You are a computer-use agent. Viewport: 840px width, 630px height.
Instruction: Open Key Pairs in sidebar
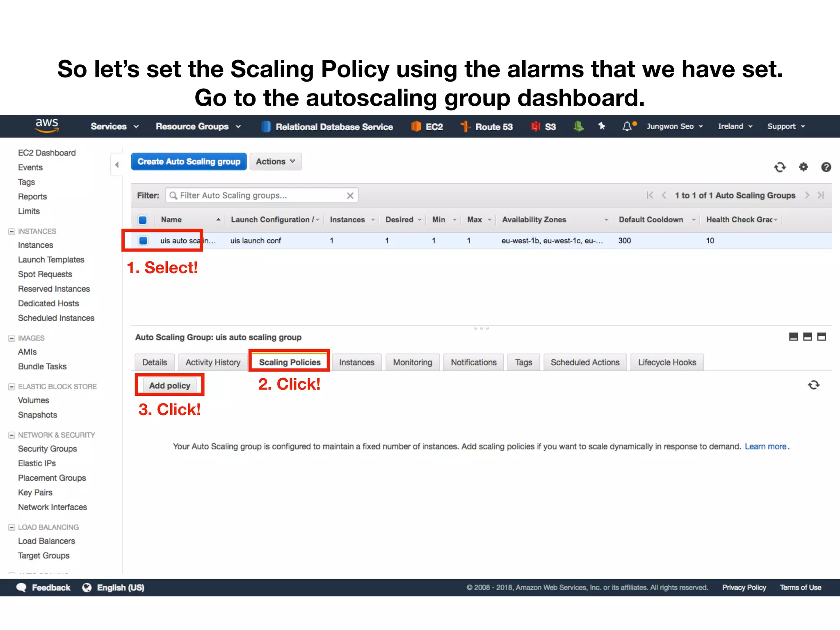coord(35,493)
